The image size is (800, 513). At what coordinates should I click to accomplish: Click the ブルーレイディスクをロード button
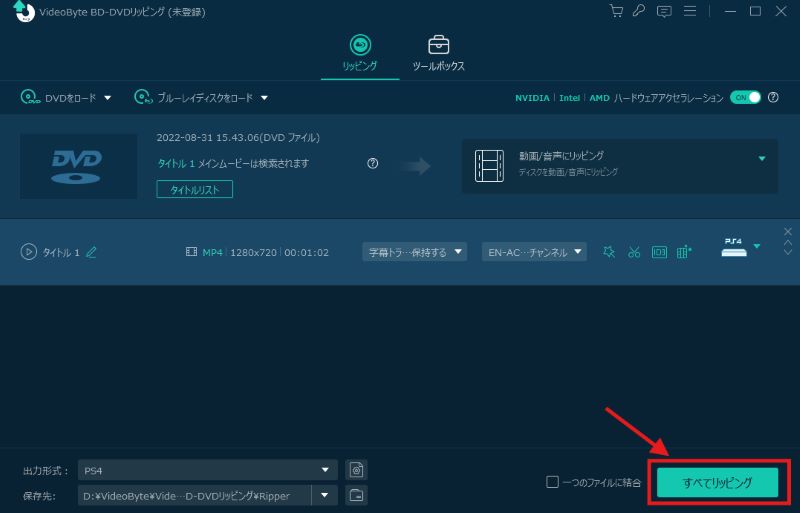point(193,97)
